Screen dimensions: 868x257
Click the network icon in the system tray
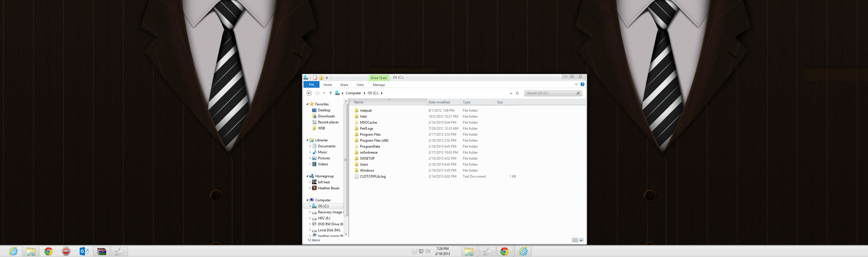click(x=421, y=251)
